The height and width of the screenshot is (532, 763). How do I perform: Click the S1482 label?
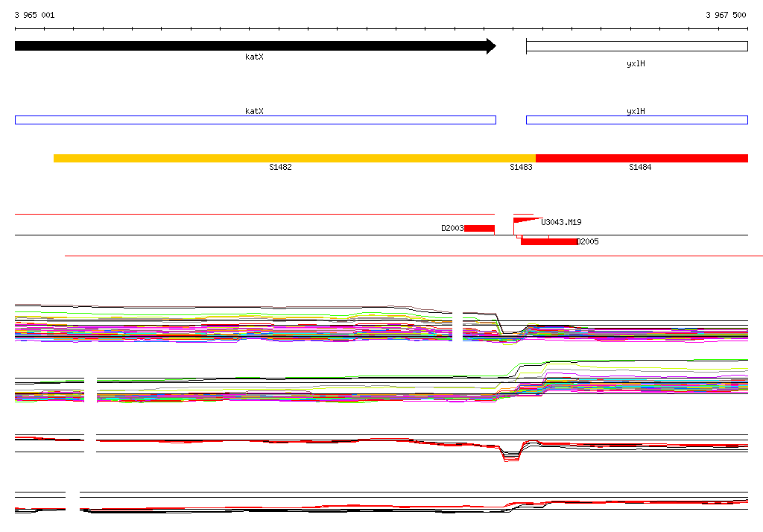pos(280,167)
